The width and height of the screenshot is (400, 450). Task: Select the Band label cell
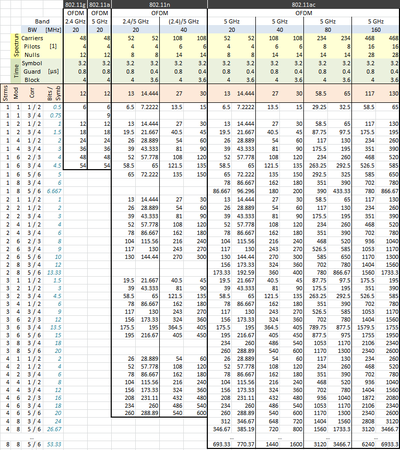click(42, 21)
